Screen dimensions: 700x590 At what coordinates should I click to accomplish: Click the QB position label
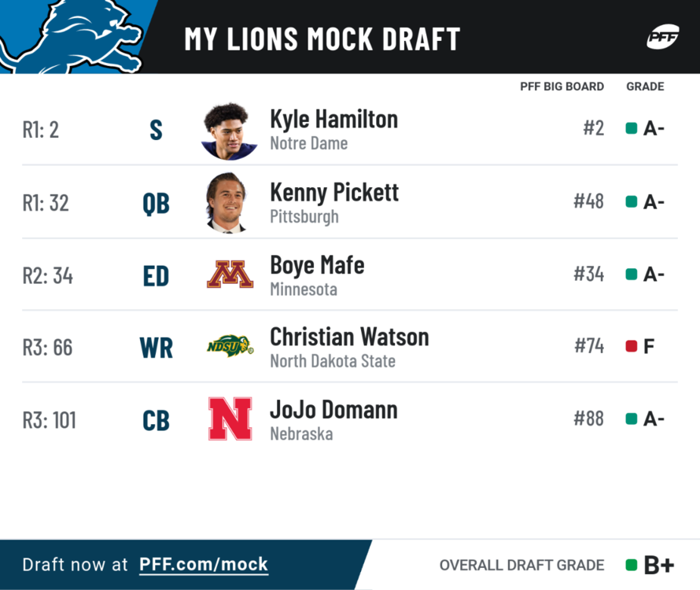pos(156,203)
